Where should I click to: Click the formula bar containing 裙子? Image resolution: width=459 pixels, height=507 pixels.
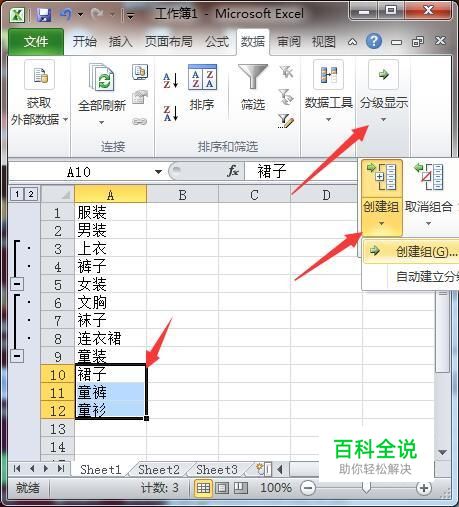(302, 171)
